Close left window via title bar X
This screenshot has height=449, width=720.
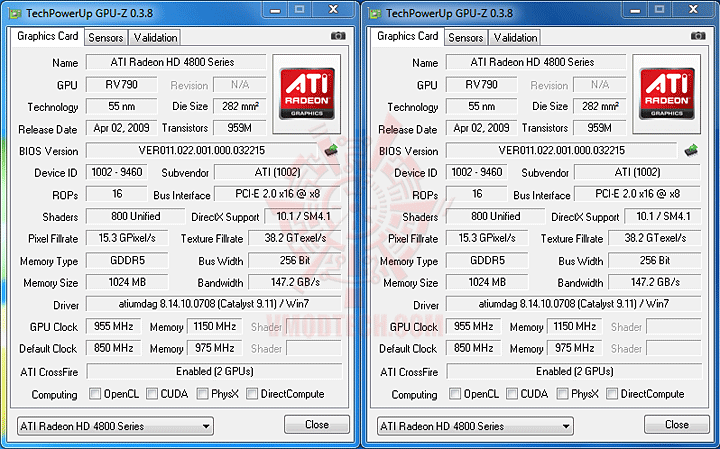click(x=334, y=9)
